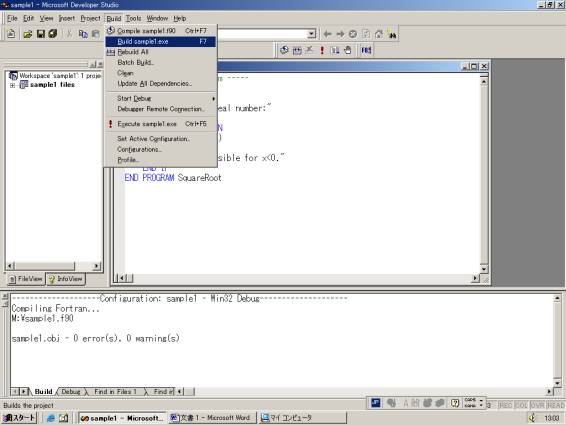This screenshot has height=425, width=566.
Task: Click the Open file folder icon
Action: 27,34
